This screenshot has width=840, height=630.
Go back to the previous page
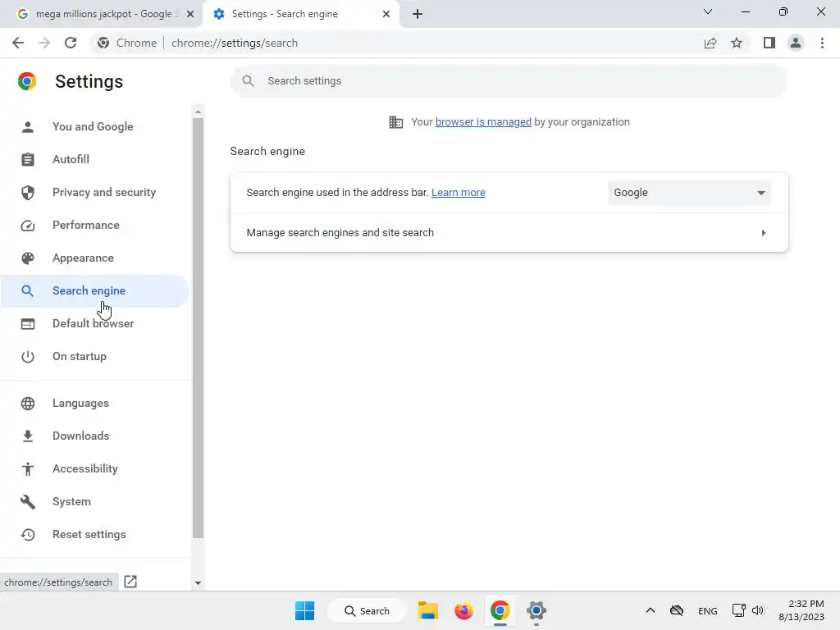pyautogui.click(x=18, y=43)
